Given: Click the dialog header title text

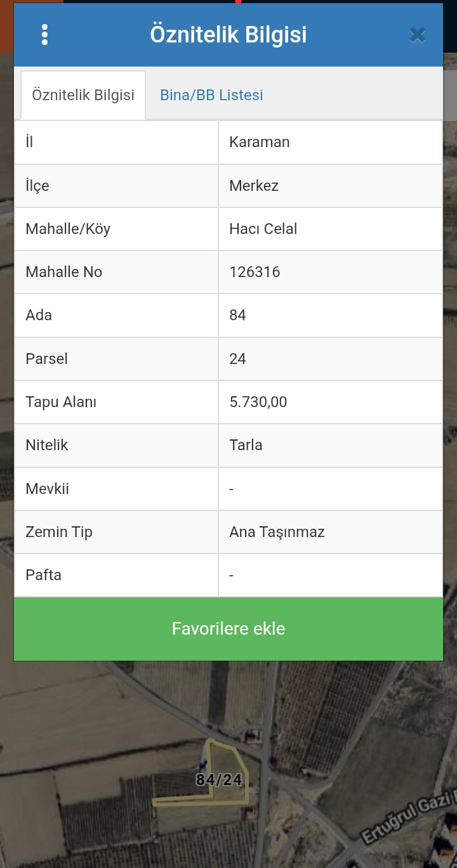Looking at the screenshot, I should click(228, 34).
